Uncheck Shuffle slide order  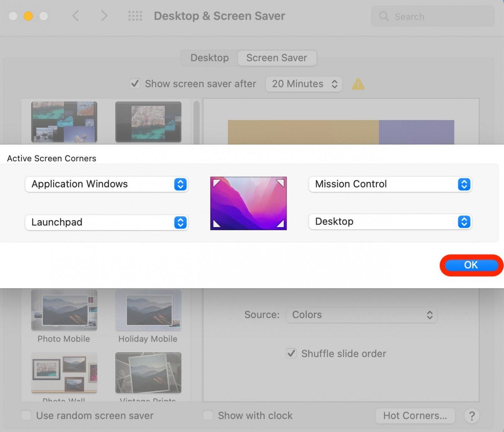pos(291,353)
